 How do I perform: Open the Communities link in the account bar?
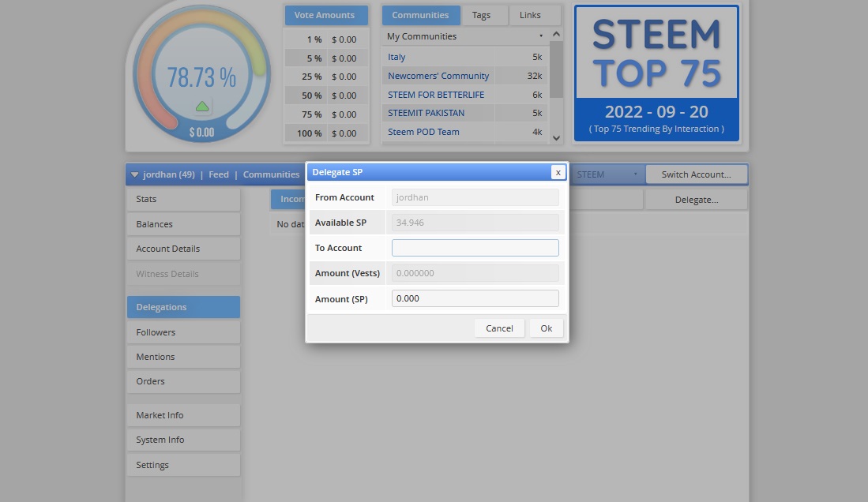click(271, 174)
